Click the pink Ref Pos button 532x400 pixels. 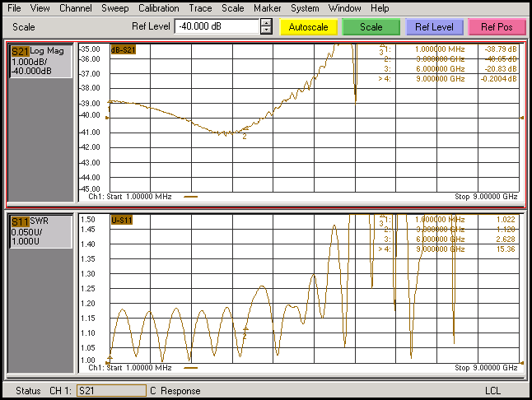tap(497, 27)
